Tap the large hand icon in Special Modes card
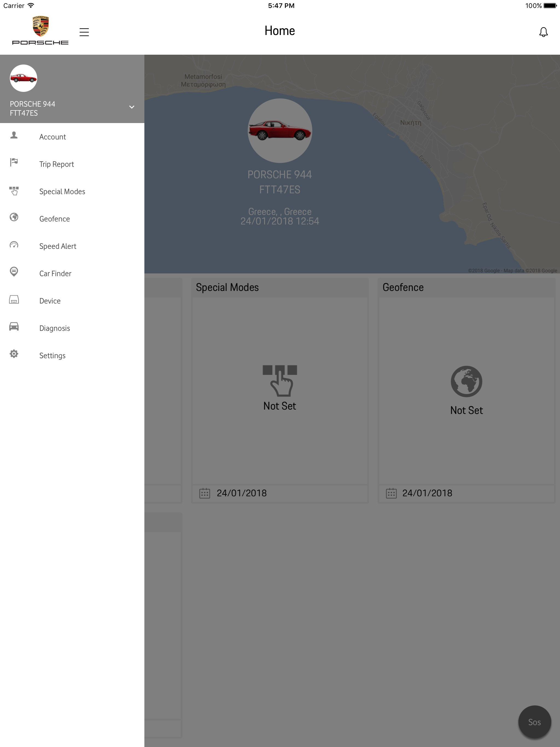 [x=280, y=381]
